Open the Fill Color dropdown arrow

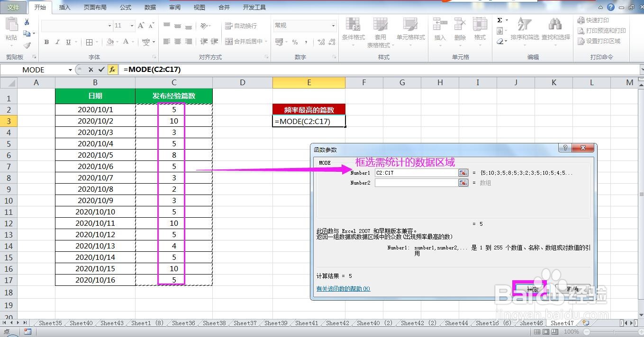tap(117, 42)
